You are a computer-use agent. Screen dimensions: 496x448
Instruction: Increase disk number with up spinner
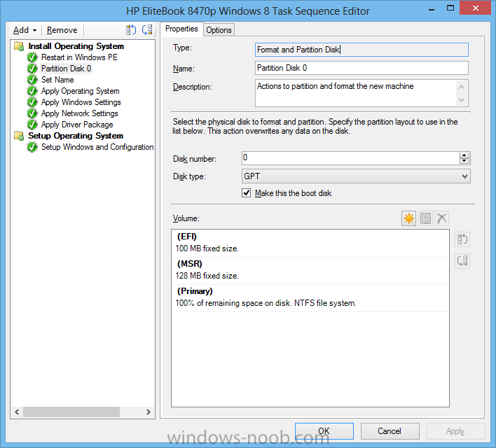click(464, 155)
